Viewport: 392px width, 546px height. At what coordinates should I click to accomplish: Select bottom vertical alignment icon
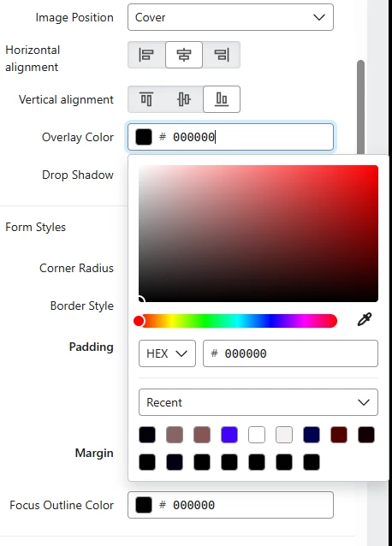pos(222,99)
